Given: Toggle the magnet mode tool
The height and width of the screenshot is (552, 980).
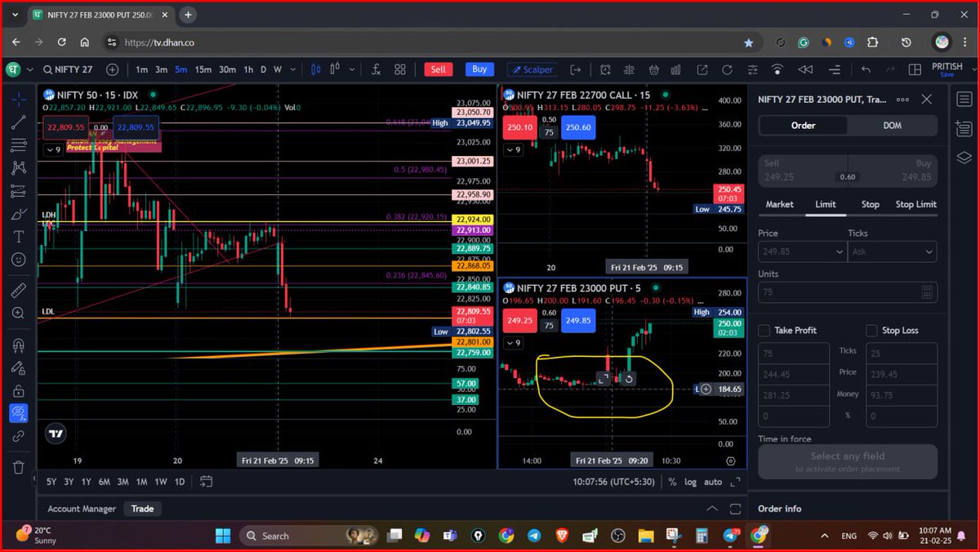Looking at the screenshot, I should (18, 345).
